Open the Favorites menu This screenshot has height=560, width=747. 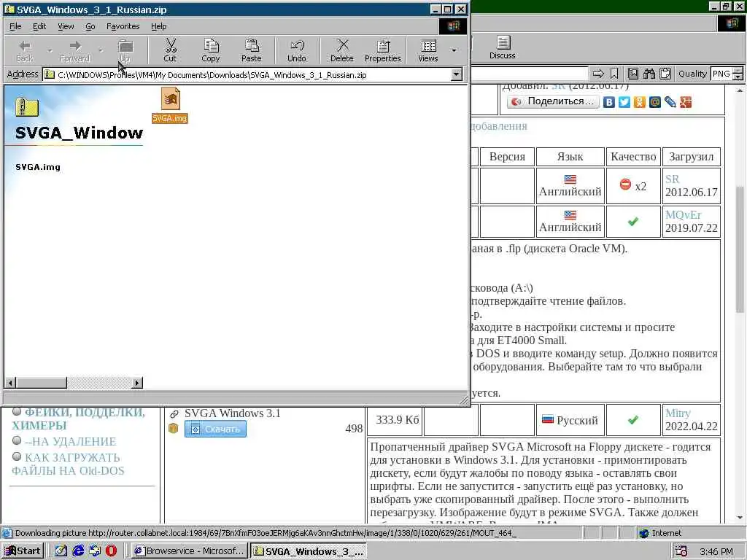[x=123, y=27]
